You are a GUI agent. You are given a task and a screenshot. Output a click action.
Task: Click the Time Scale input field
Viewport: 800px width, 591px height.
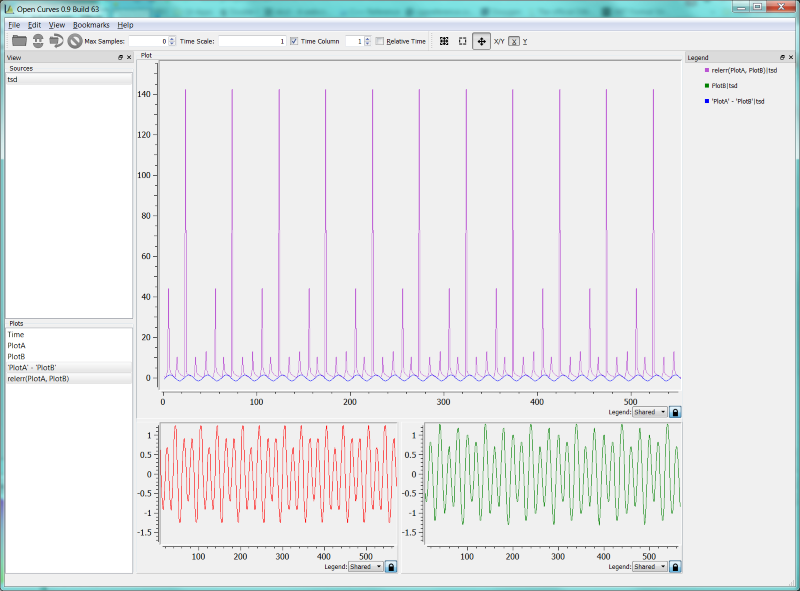[x=252, y=41]
